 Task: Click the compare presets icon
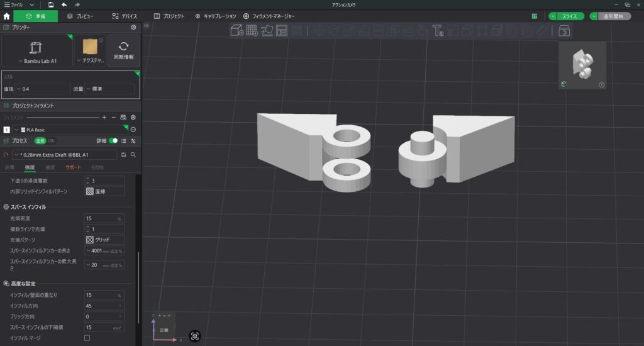pyautogui.click(x=133, y=141)
